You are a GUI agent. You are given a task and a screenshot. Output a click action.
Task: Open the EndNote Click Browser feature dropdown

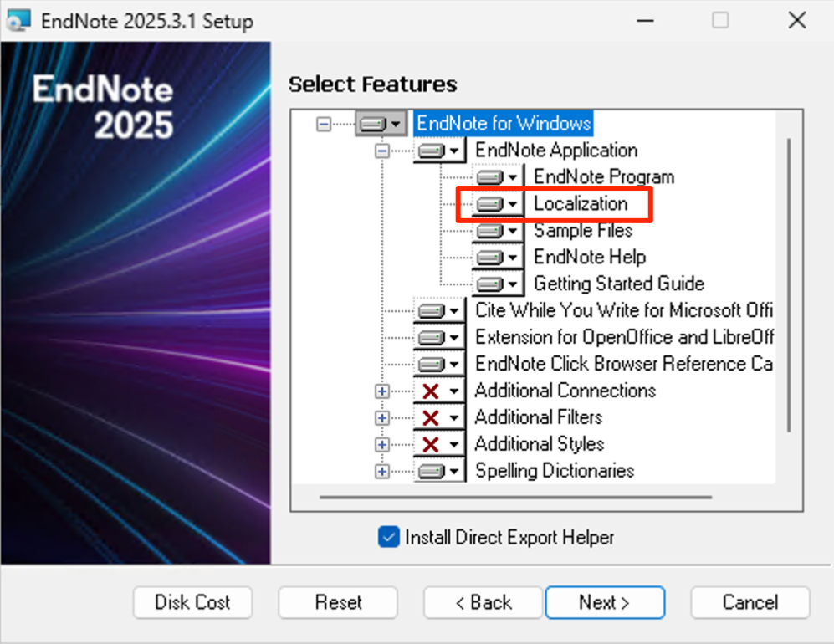(x=439, y=365)
